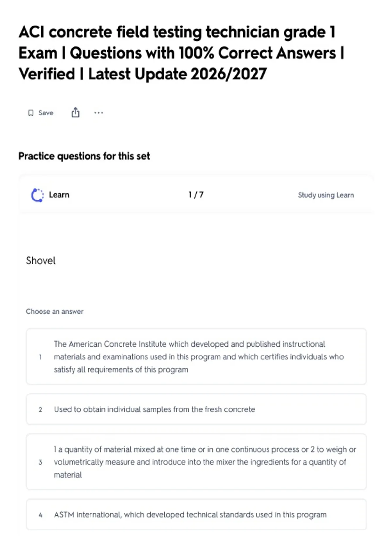The image size is (392, 556).
Task: Click the bookmark Save icon
Action: tap(31, 113)
